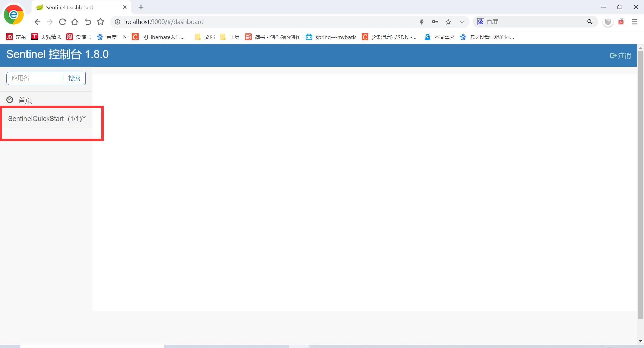
Task: Click the browser logo icon
Action: (x=14, y=14)
